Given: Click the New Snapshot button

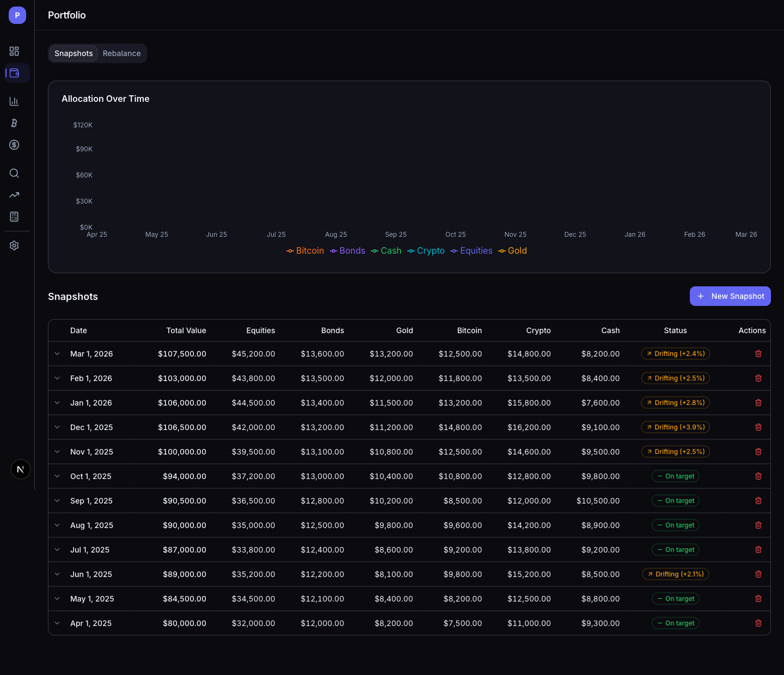Looking at the screenshot, I should [x=730, y=296].
